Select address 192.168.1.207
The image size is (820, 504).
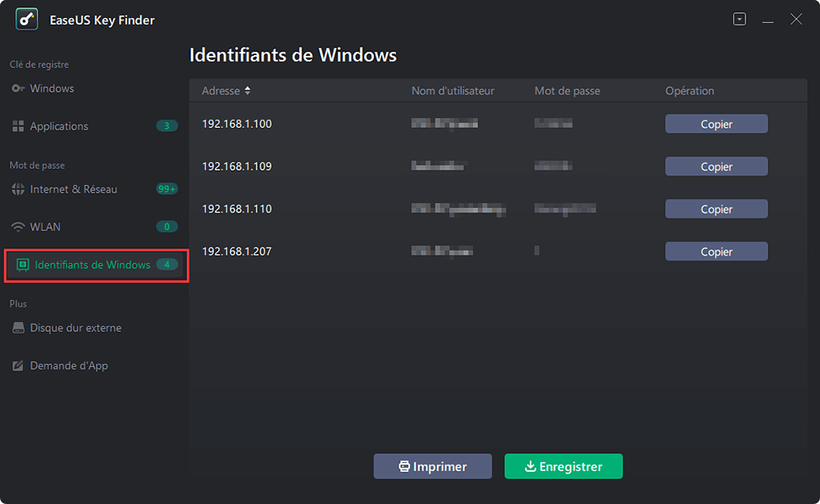pos(237,252)
